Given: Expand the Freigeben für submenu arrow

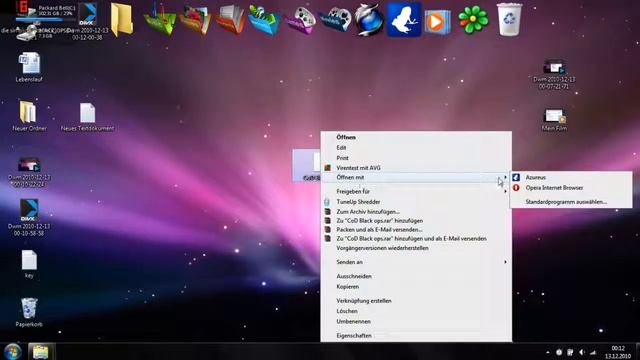Looking at the screenshot, I should tap(505, 191).
